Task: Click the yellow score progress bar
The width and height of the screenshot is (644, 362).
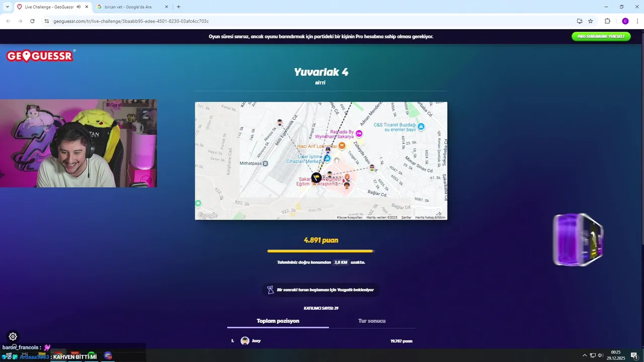Action: [x=321, y=251]
